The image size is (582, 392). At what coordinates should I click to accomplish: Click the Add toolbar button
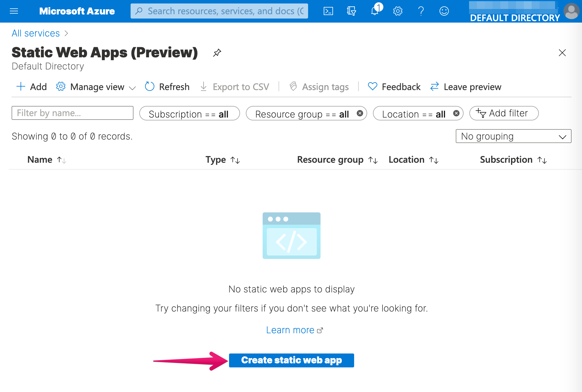pyautogui.click(x=32, y=87)
